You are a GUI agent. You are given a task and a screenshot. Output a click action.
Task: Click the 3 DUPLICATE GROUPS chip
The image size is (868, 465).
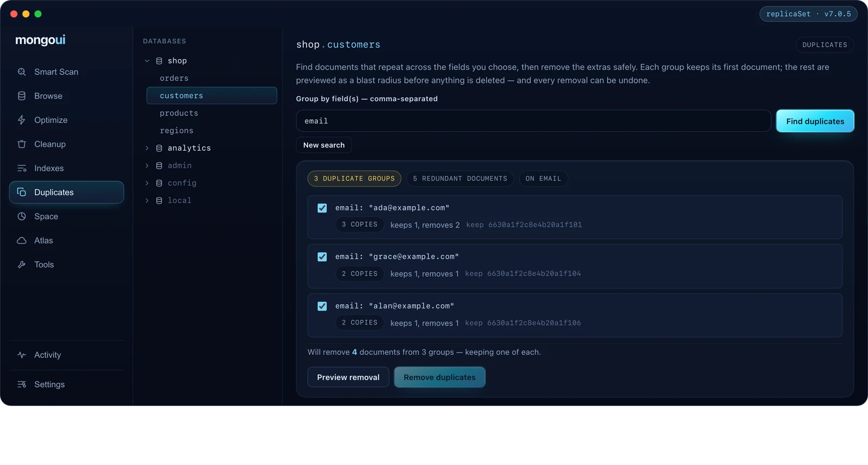[x=354, y=178]
